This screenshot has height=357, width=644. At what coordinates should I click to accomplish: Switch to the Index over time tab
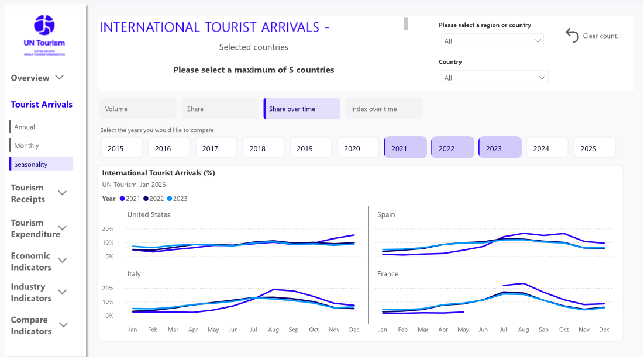coord(384,109)
